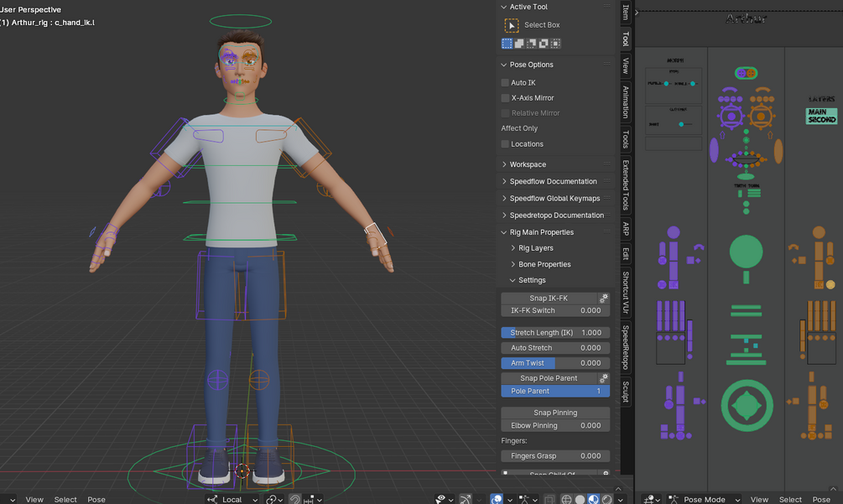Click the Snap IK-FK button
This screenshot has height=504, width=843.
(x=549, y=298)
